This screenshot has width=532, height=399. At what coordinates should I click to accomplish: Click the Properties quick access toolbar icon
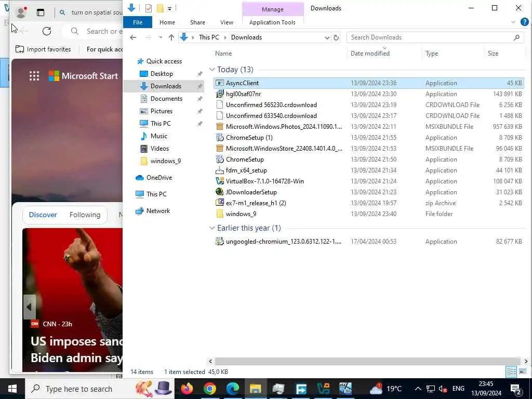tap(148, 8)
